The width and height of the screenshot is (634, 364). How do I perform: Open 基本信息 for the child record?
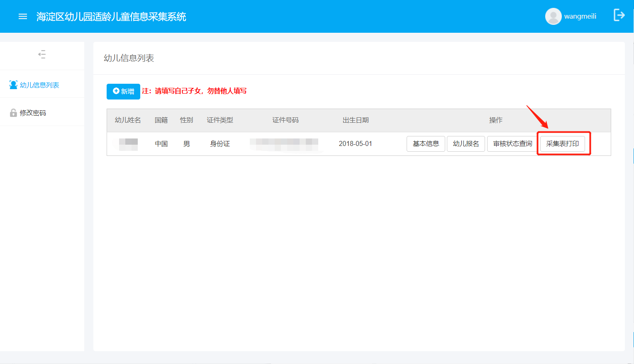[426, 144]
